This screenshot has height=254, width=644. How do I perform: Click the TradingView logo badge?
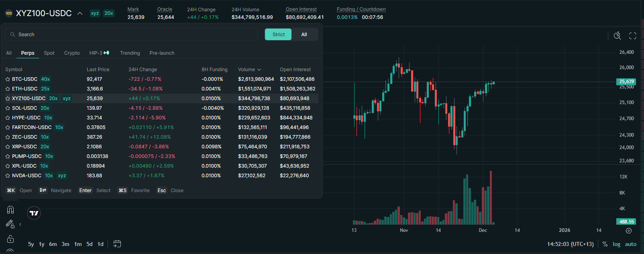point(34,213)
